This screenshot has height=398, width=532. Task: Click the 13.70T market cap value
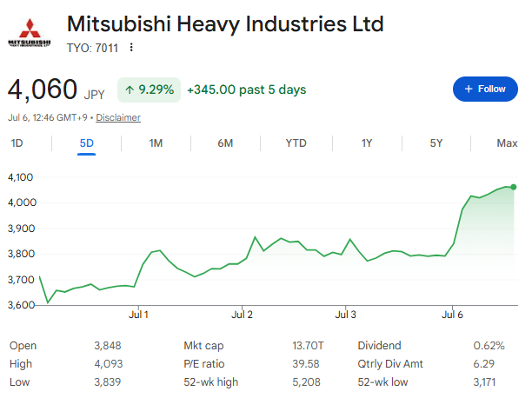(308, 346)
